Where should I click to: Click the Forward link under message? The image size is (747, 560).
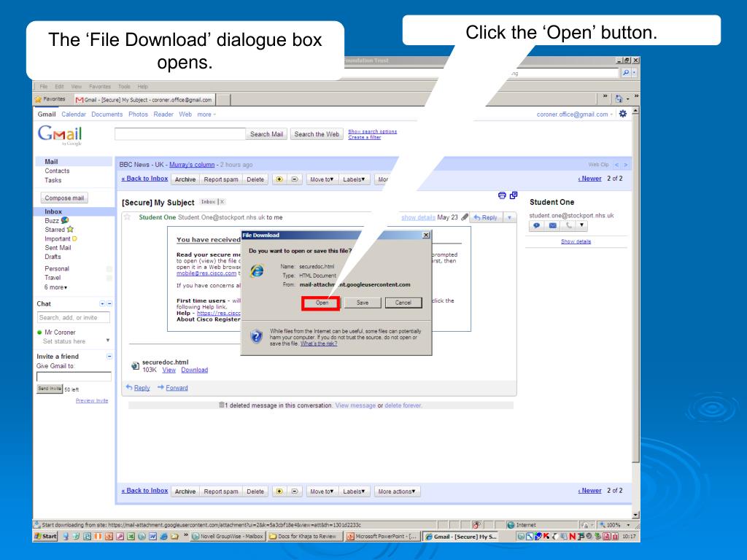coord(177,388)
